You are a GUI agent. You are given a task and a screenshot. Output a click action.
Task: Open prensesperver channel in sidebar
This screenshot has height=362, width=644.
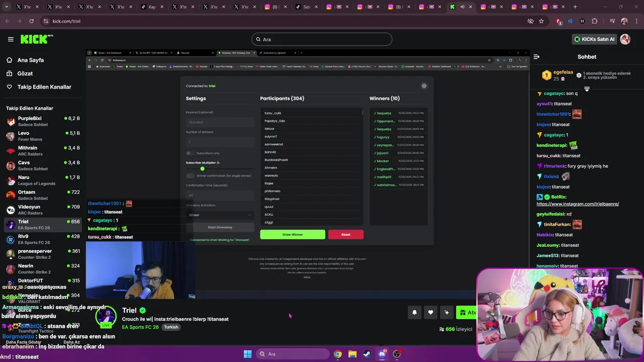(x=43, y=254)
